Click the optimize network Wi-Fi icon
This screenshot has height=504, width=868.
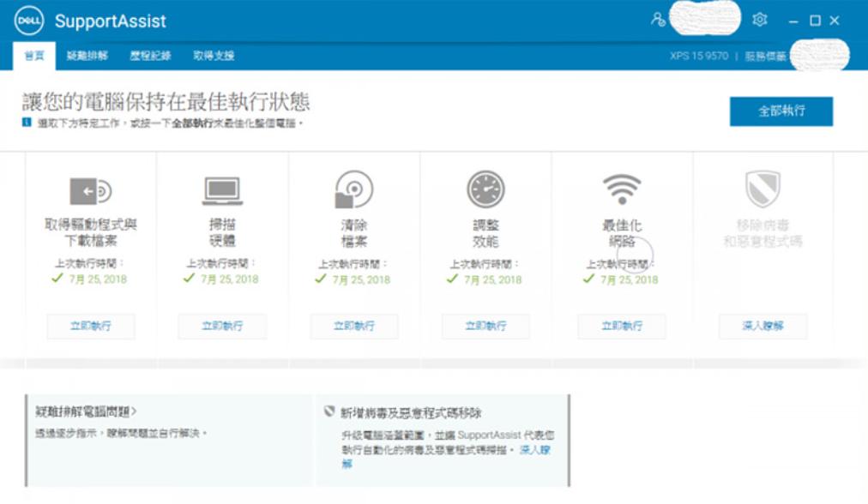(622, 189)
